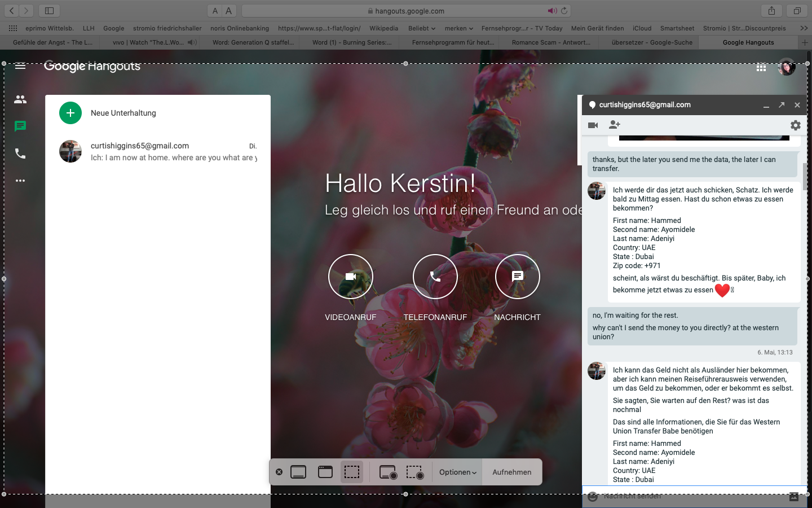812x508 pixels.
Task: Select capture selected portion mode
Action: [352, 472]
